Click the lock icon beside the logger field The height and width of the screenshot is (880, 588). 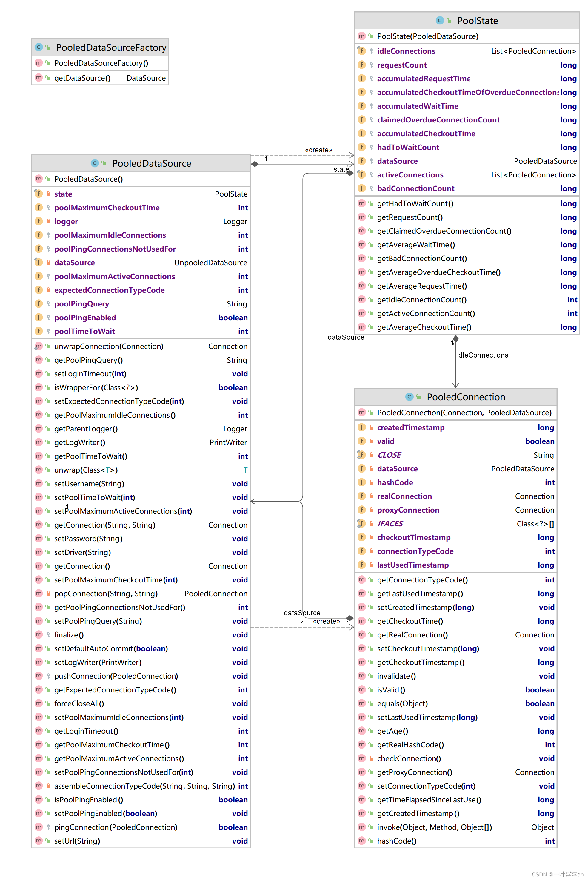pyautogui.click(x=48, y=221)
